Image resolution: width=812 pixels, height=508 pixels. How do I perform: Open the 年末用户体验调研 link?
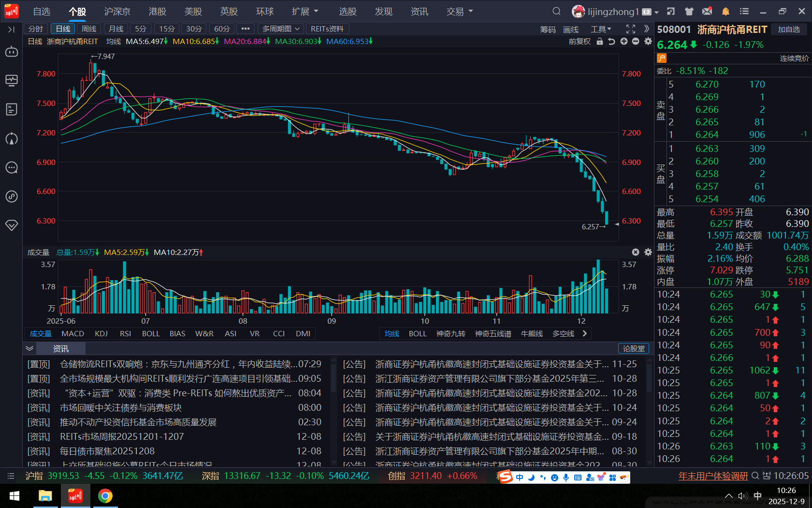(x=713, y=476)
